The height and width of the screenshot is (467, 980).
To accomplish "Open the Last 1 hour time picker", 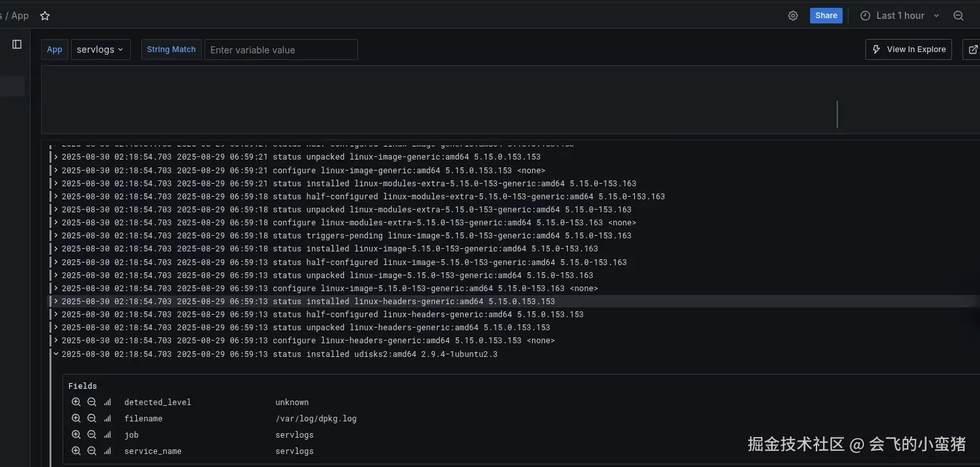I will coord(900,16).
